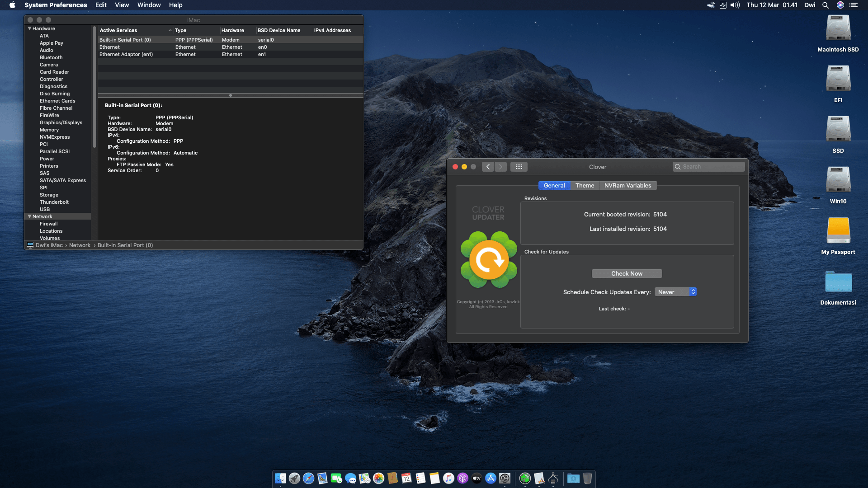868x488 pixels.
Task: Open the Dokumentasi folder
Action: click(838, 282)
